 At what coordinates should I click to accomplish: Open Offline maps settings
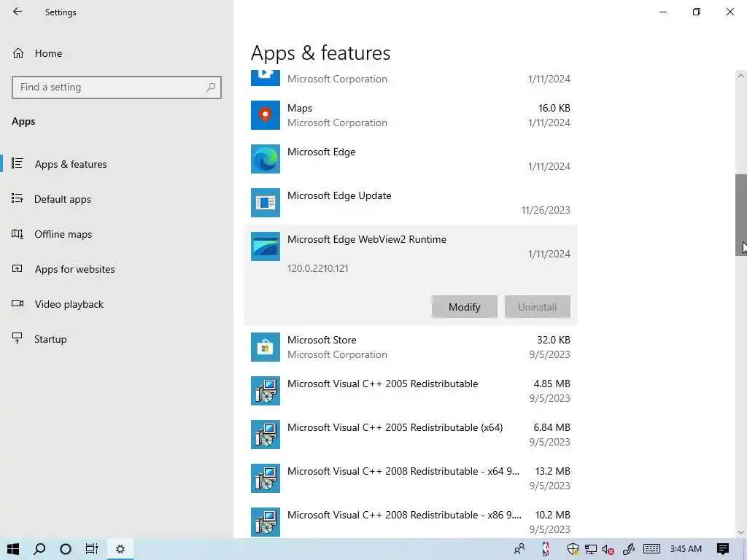pyautogui.click(x=63, y=234)
